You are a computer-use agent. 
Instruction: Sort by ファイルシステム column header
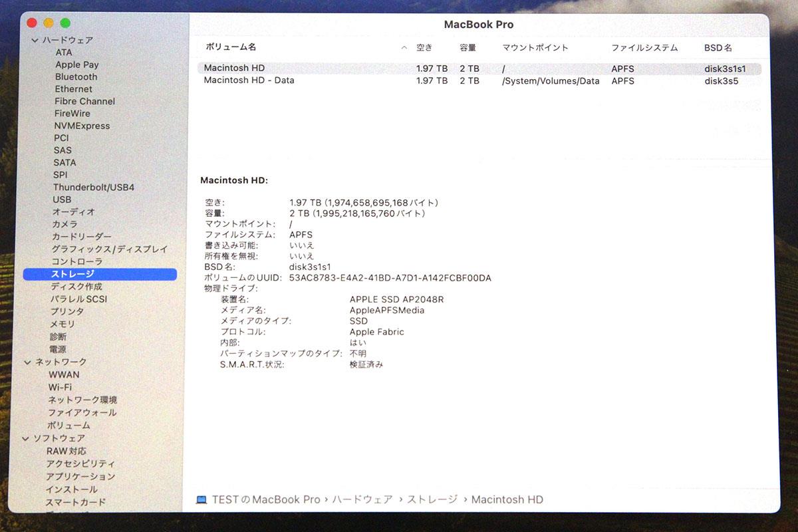(x=644, y=48)
